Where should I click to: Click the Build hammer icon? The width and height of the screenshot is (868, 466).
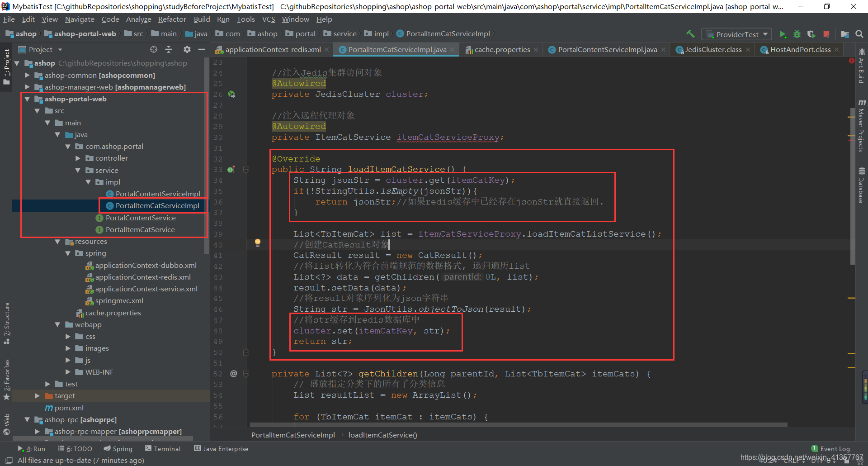690,34
